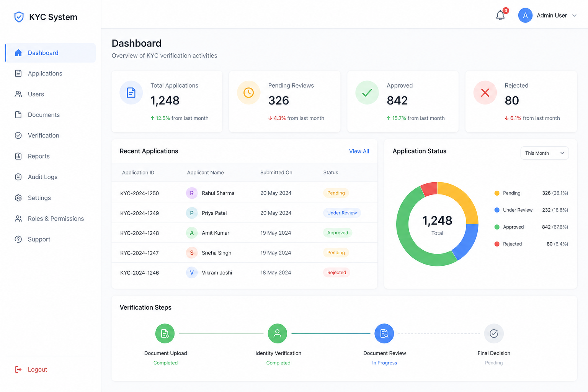Click the Identity Verification step icon
Viewport: 588px width, 392px height.
pos(278,334)
